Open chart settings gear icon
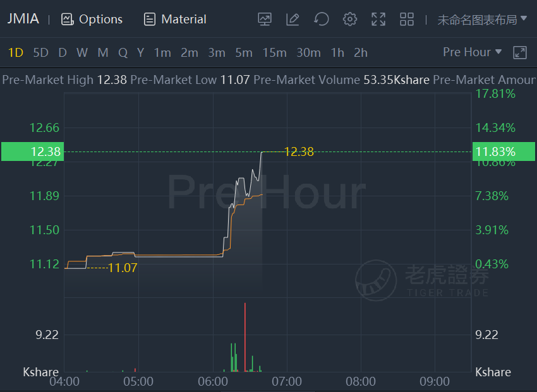The height and width of the screenshot is (392, 537). (x=349, y=19)
